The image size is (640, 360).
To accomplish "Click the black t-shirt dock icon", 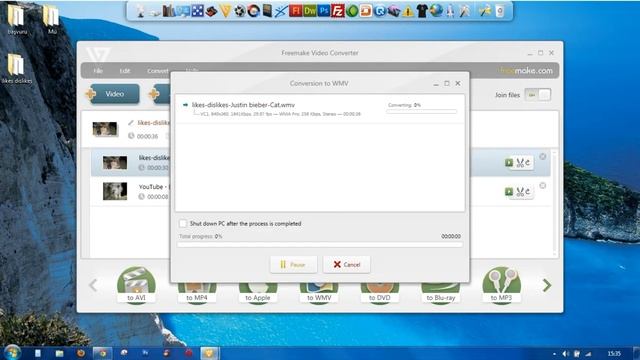I will 422,11.
